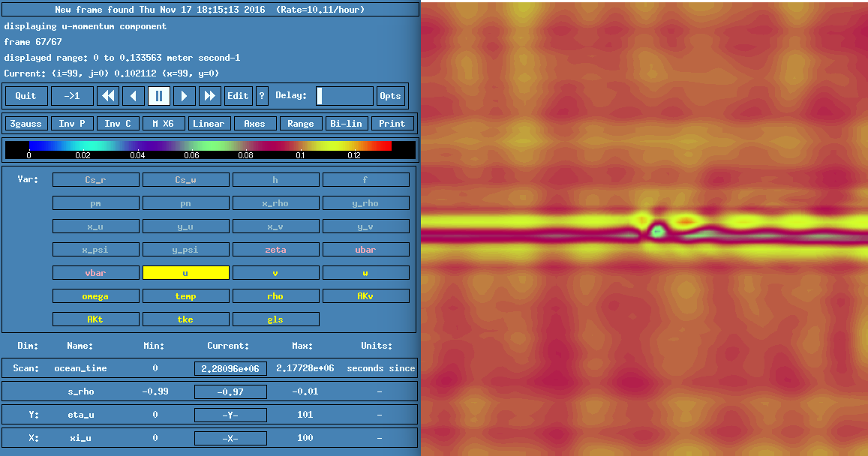This screenshot has width=868, height=456.
Task: Toggle Bi-lin interpolation
Action: coord(346,124)
